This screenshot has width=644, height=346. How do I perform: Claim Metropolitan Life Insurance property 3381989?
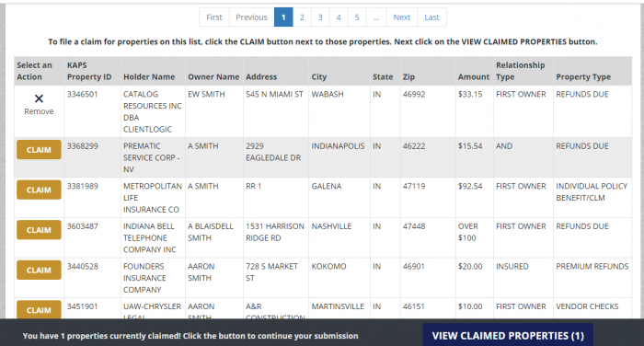click(39, 190)
